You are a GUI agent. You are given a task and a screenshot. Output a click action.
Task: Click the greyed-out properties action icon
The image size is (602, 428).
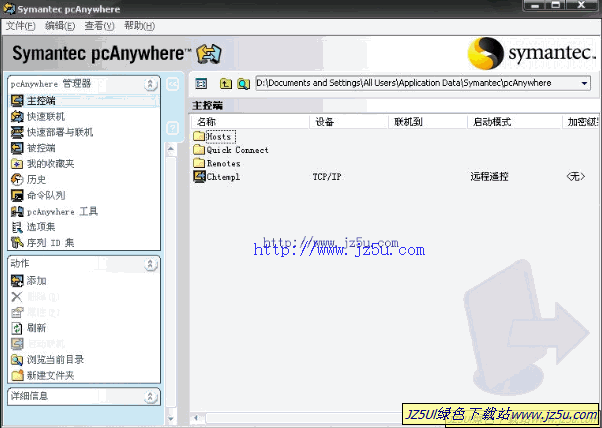pyautogui.click(x=17, y=312)
